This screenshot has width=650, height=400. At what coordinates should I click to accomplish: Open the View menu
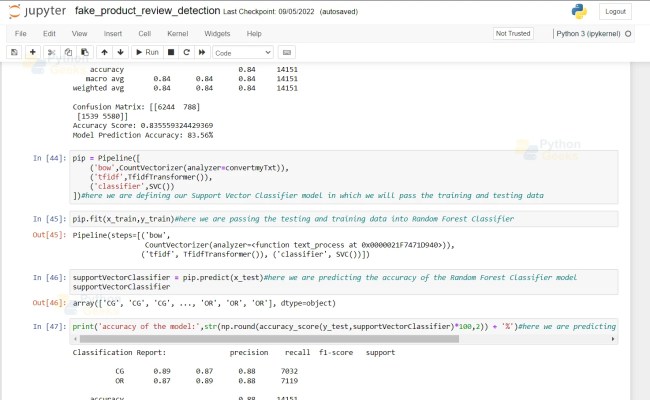click(x=79, y=34)
